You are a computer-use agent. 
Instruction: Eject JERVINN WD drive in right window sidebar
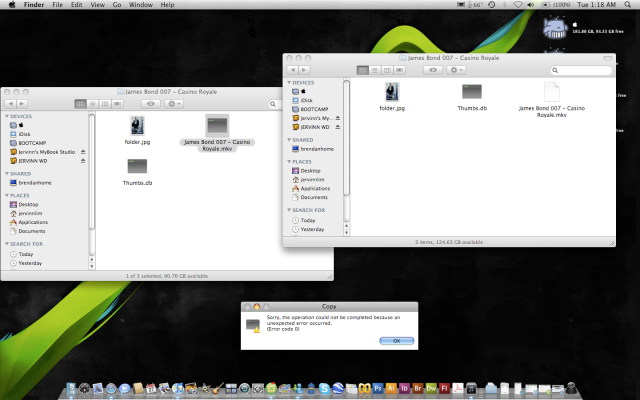338,127
